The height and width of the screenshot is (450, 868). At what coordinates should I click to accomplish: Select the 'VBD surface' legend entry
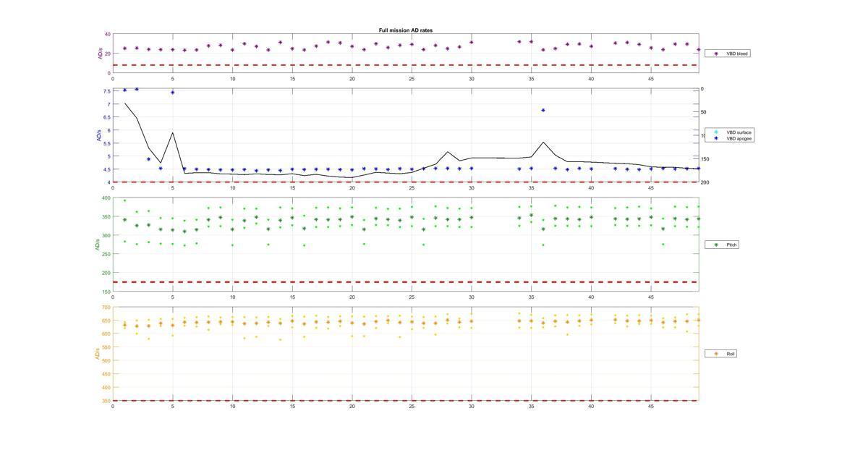729,132
